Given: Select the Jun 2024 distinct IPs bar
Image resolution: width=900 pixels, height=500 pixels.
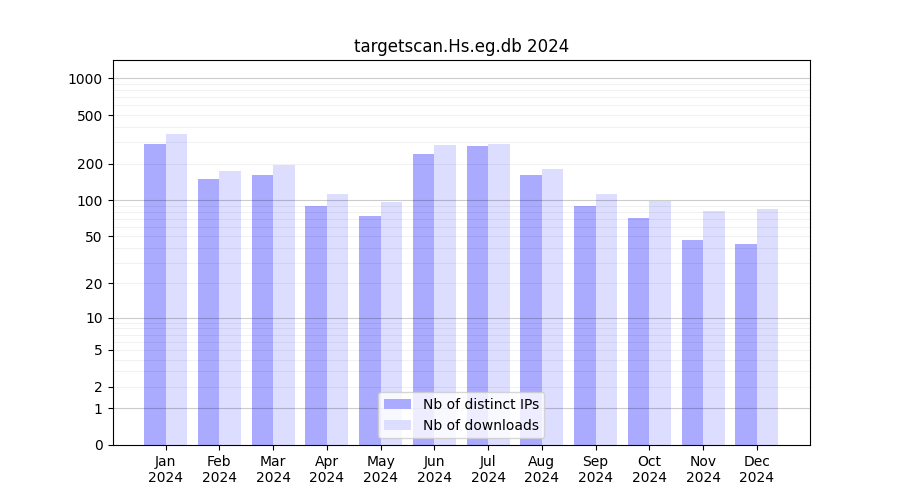Looking at the screenshot, I should pos(423,300).
